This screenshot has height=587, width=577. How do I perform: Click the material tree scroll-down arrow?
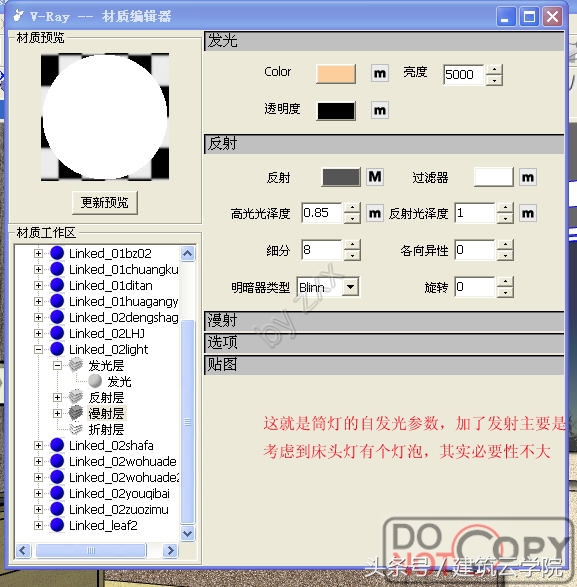pos(188,533)
